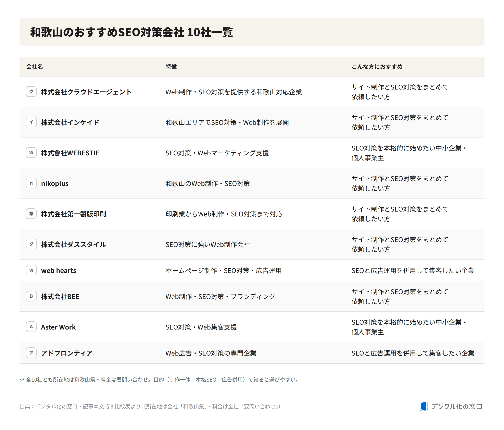Screen dimensions: 504x430
Task: Click the デジタル化の窓口 logo in footer
Action: tap(451, 406)
